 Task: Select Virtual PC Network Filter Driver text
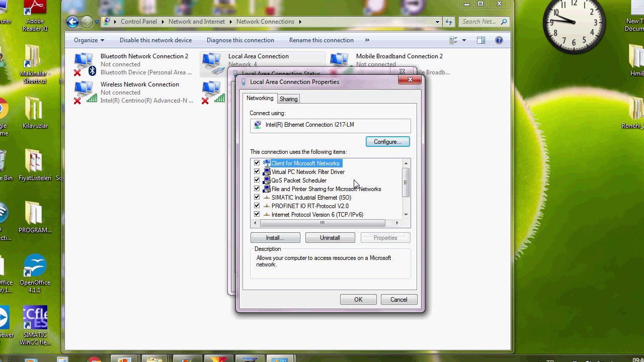308,172
